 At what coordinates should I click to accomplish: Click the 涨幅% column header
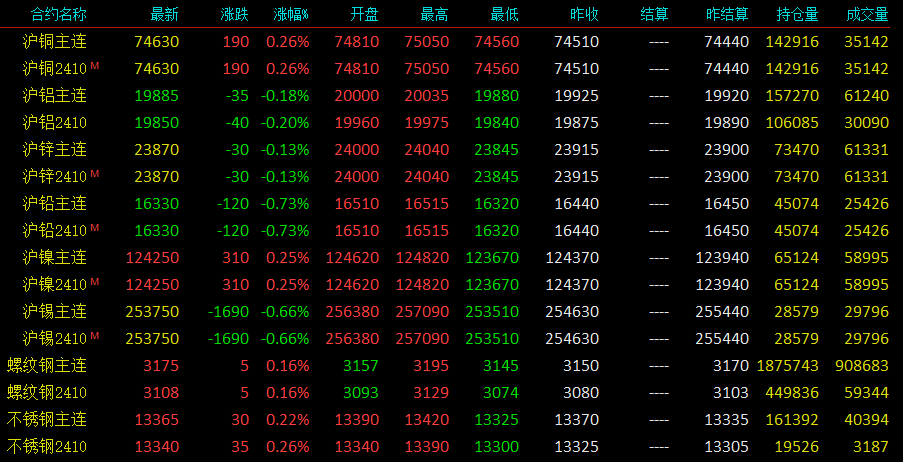click(291, 15)
